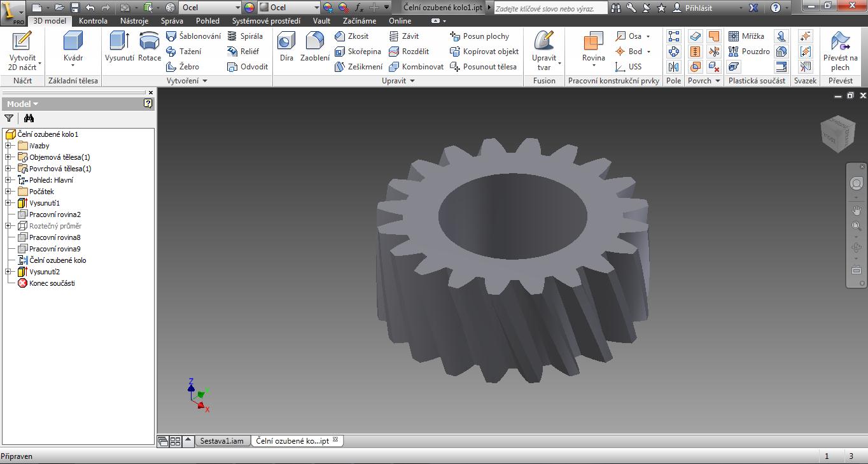Image resolution: width=868 pixels, height=464 pixels.
Task: Select the Žebro rib tool
Action: 183,67
